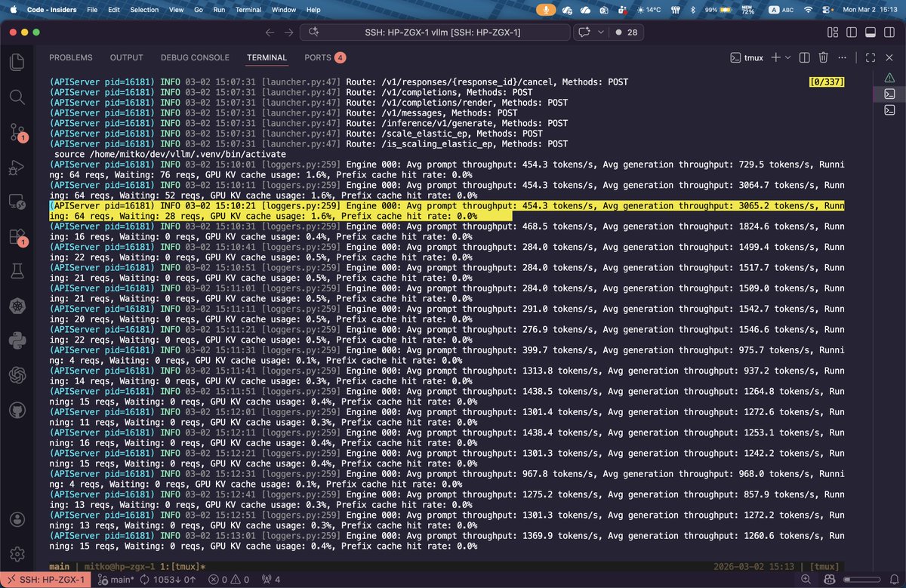Viewport: 906px width, 588px height.
Task: Go forward with the navigation arrow
Action: 289,32
